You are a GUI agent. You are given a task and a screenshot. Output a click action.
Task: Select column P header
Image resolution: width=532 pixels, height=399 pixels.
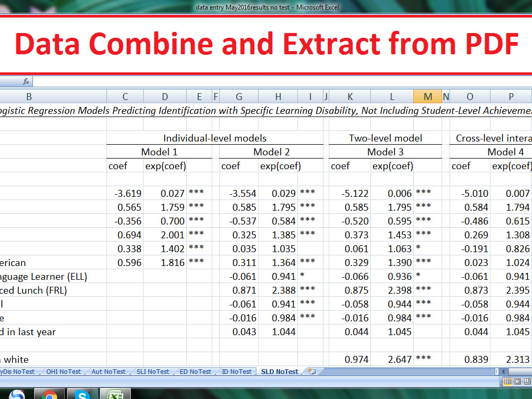tap(511, 97)
